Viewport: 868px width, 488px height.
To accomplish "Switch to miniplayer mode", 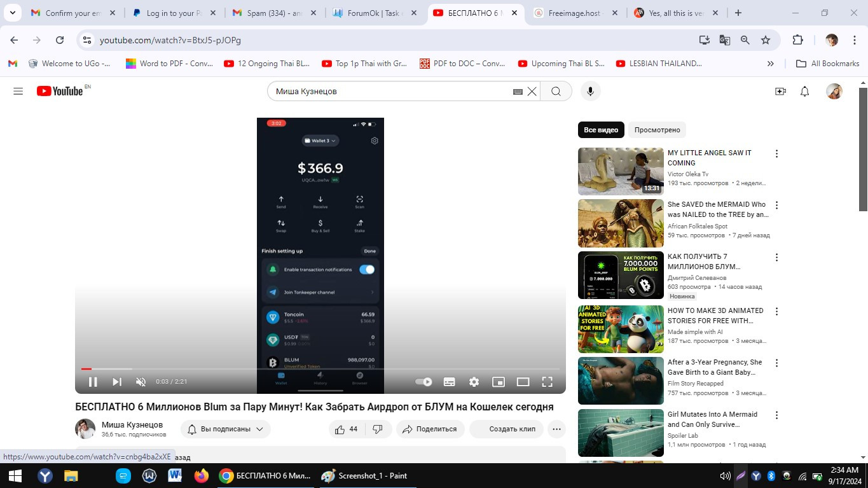I will point(499,382).
